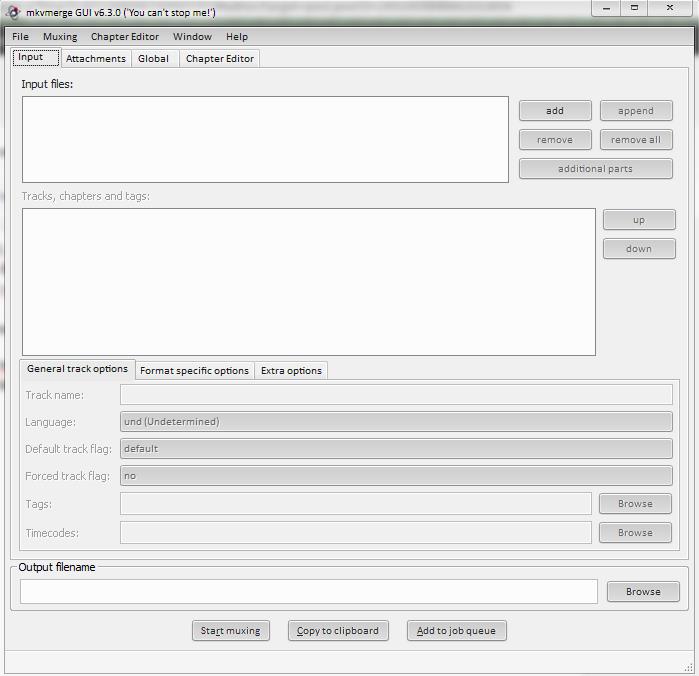Click the additional parts button
This screenshot has height=676, width=699.
click(x=596, y=169)
